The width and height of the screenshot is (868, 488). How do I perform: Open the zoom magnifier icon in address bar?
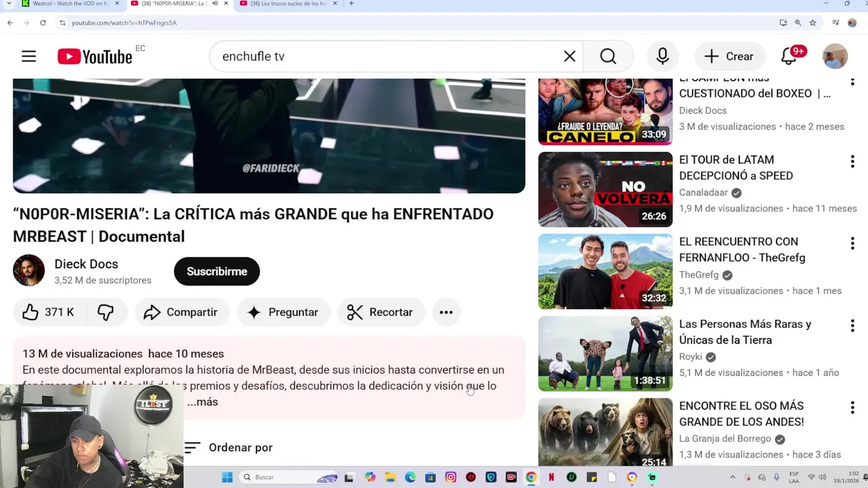click(x=797, y=22)
